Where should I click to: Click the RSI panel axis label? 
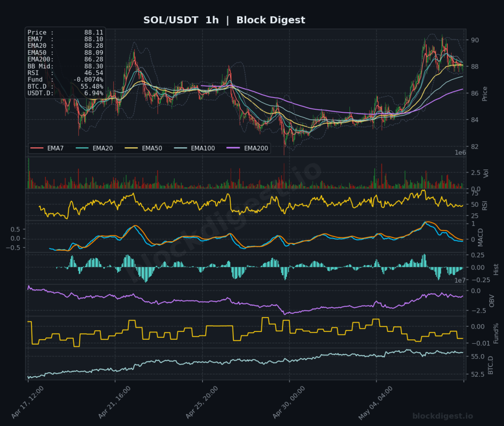tap(485, 205)
